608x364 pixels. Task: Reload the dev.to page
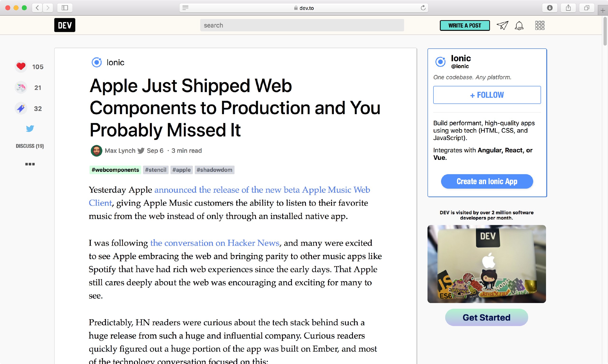[x=423, y=8]
